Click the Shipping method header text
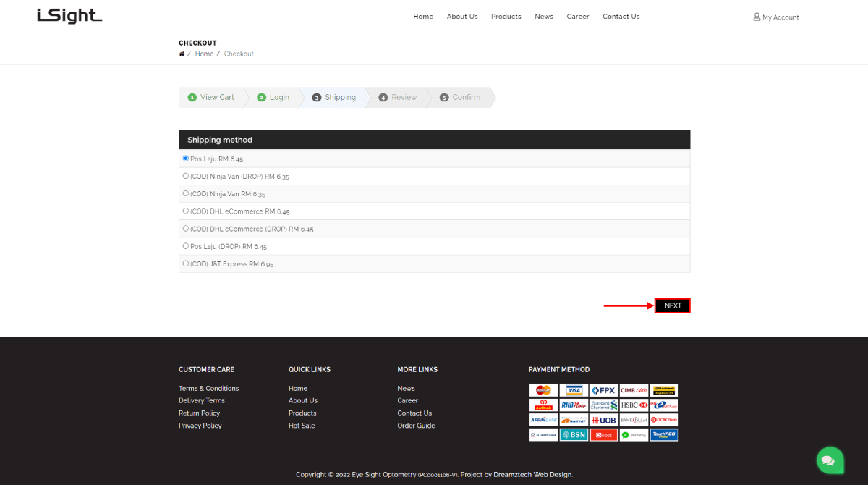Viewport: 868px width, 485px height. pyautogui.click(x=220, y=140)
